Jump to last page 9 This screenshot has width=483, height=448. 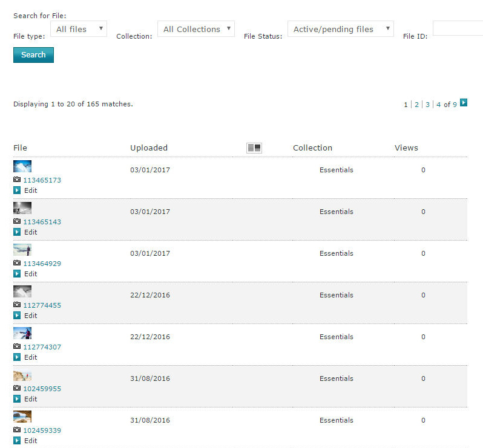455,105
